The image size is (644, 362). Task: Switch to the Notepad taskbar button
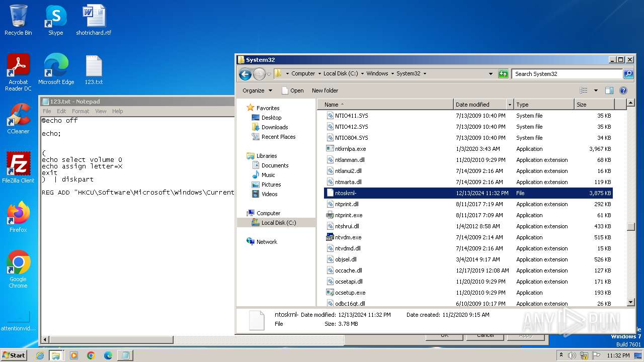pos(125,355)
